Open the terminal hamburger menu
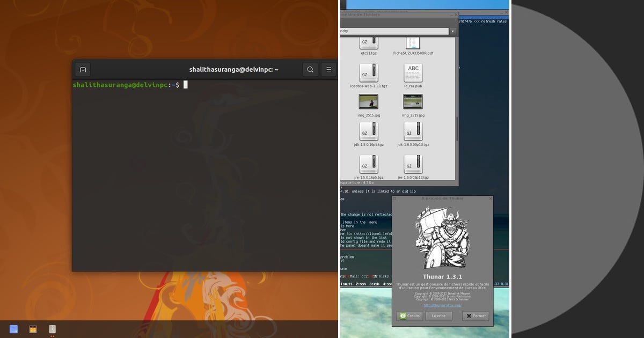This screenshot has height=338, width=644. pos(328,69)
